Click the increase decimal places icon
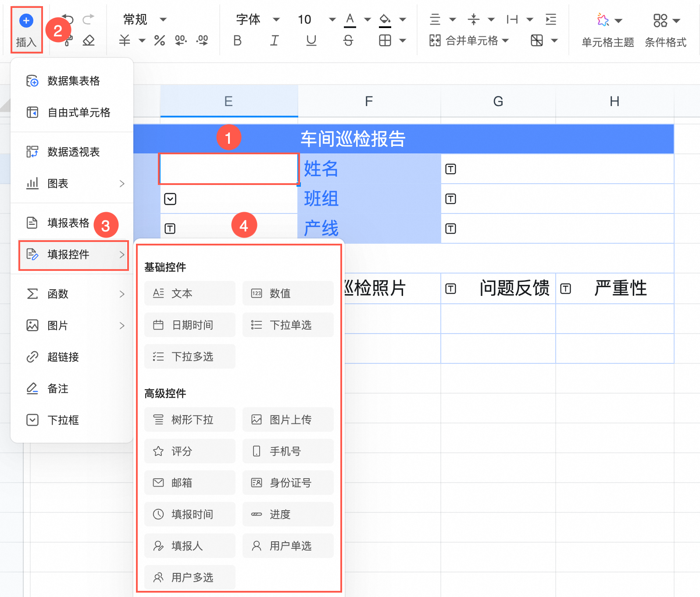700x597 pixels. pyautogui.click(x=202, y=41)
